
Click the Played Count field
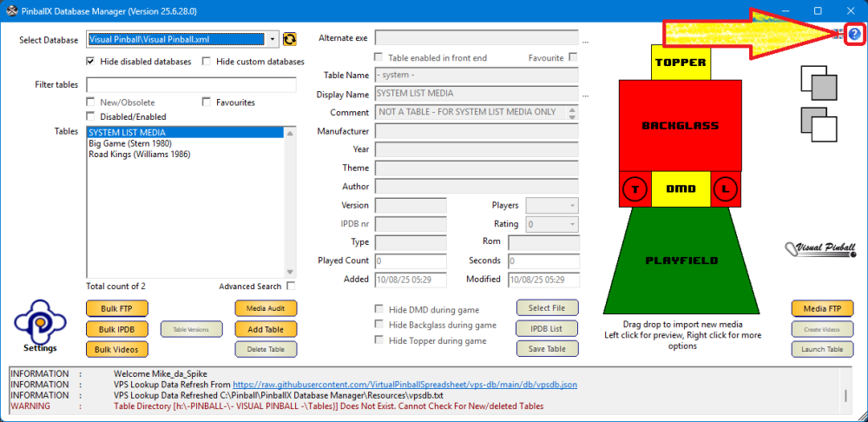[x=411, y=260]
